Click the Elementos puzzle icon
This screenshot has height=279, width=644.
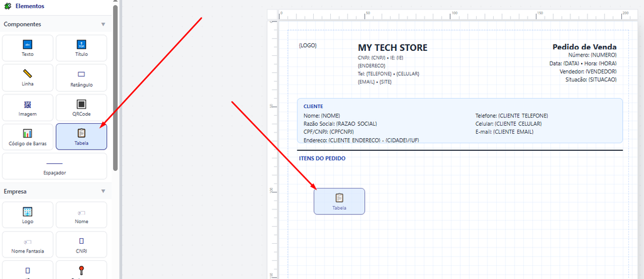[x=8, y=6]
